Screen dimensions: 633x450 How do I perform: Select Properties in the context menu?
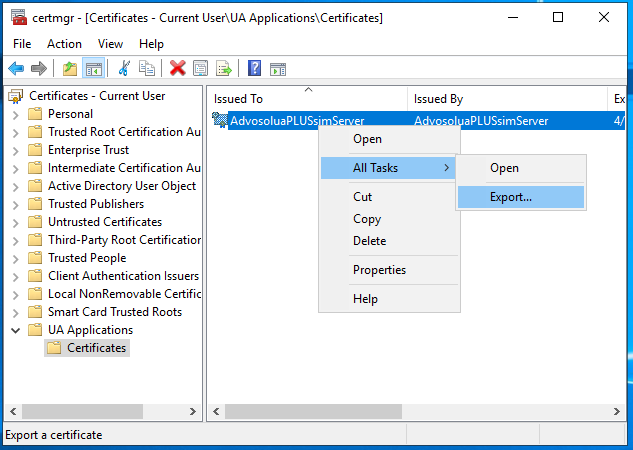pos(379,270)
